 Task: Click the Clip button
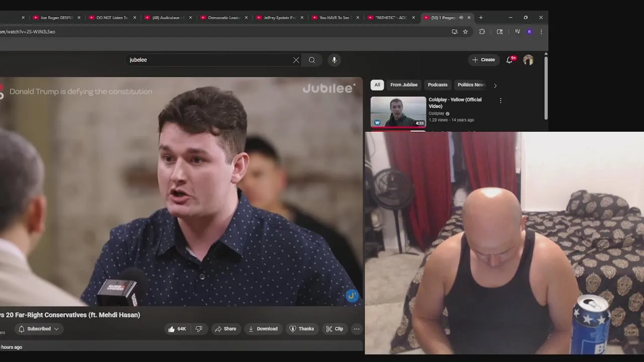(334, 329)
